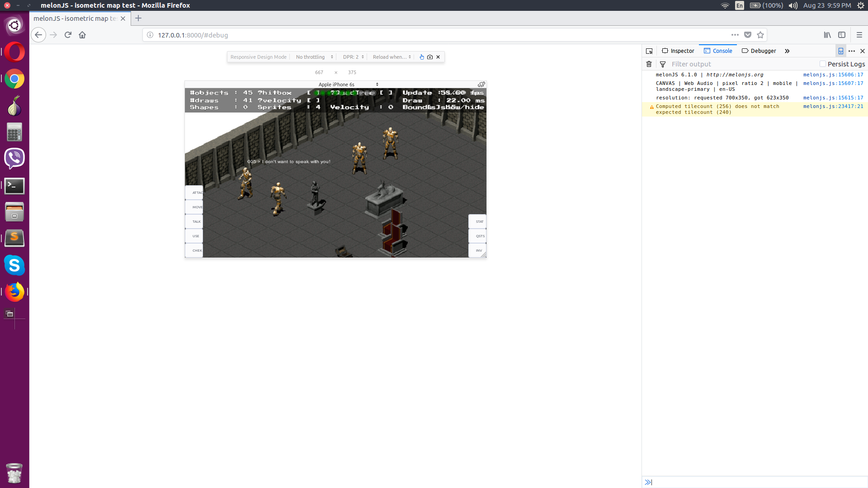Screen dimensions: 868x488
Task: Open the No throttling dropdown
Action: [314, 57]
